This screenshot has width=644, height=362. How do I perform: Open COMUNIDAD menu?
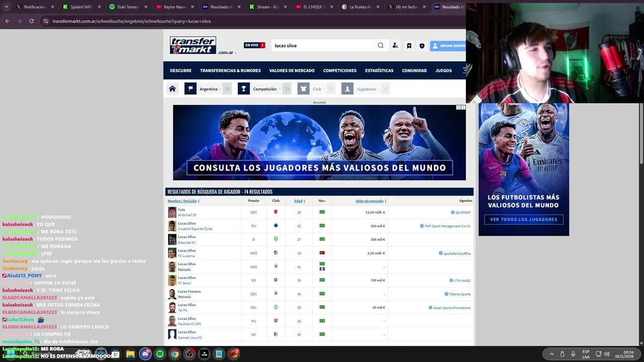click(414, 70)
